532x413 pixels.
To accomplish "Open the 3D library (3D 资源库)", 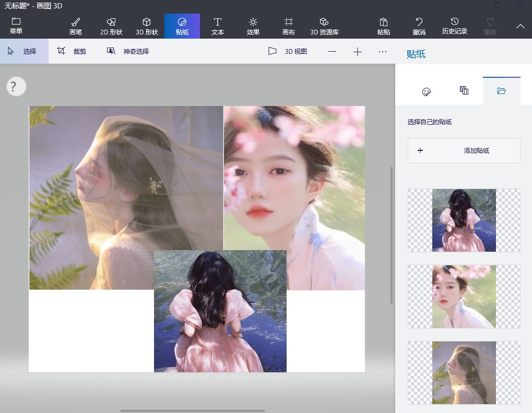I will 324,26.
